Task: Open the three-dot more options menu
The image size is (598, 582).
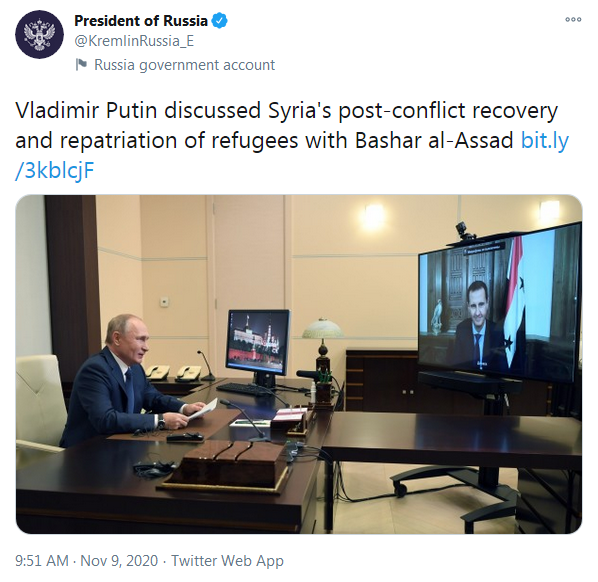Action: pos(573,19)
